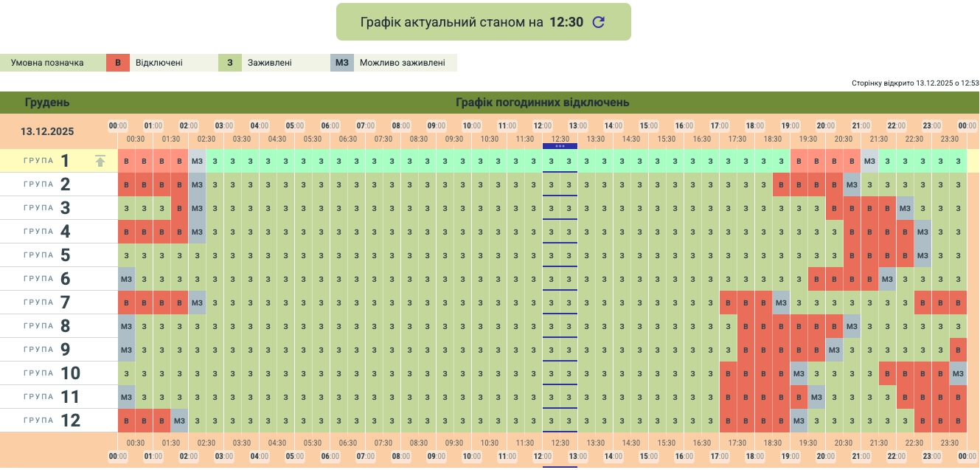Click the 'Відключені' legend label
The width and height of the screenshot is (980, 470).
[159, 63]
